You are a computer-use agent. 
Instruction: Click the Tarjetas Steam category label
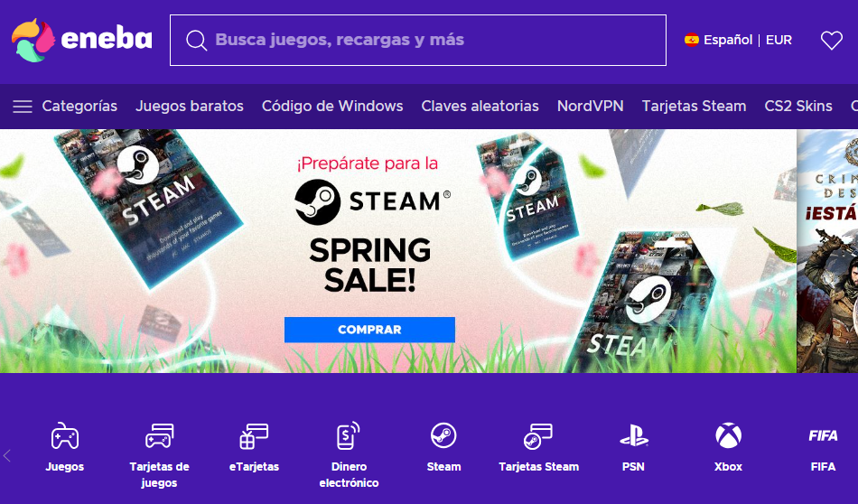538,467
